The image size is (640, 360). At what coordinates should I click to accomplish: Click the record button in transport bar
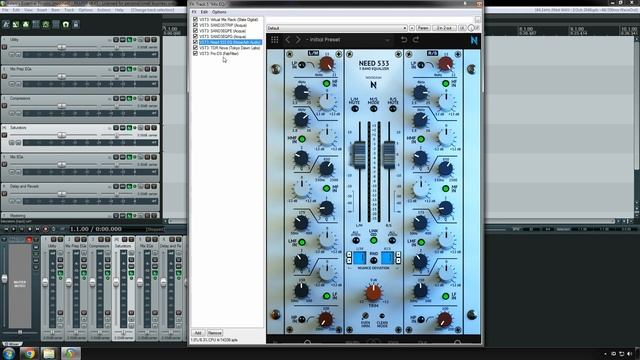[x=45, y=229]
